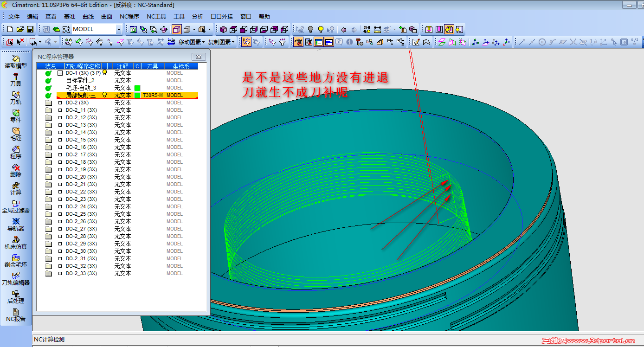The height and width of the screenshot is (347, 644).
Task: Open dropdown arrow next to wireframe box icon
Action: [x=194, y=29]
